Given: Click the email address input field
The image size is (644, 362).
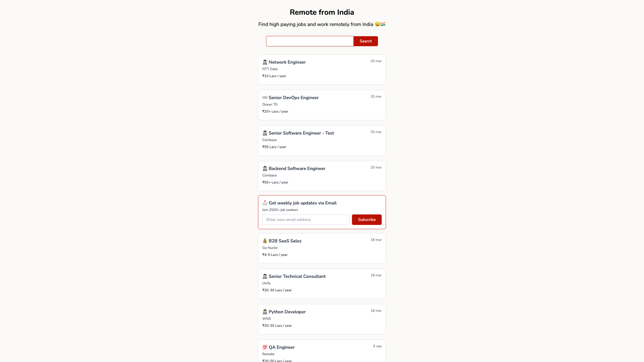Looking at the screenshot, I should (306, 220).
